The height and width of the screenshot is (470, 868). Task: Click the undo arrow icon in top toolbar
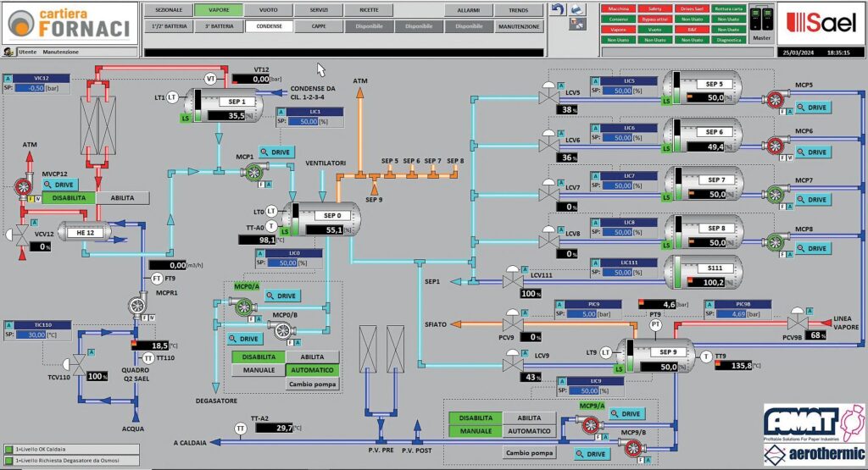click(x=557, y=8)
